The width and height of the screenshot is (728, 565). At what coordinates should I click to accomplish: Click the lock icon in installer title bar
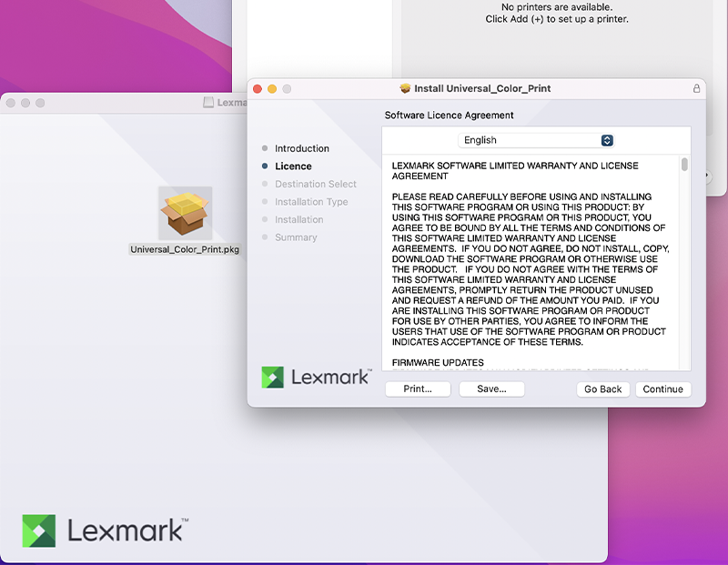pos(696,88)
